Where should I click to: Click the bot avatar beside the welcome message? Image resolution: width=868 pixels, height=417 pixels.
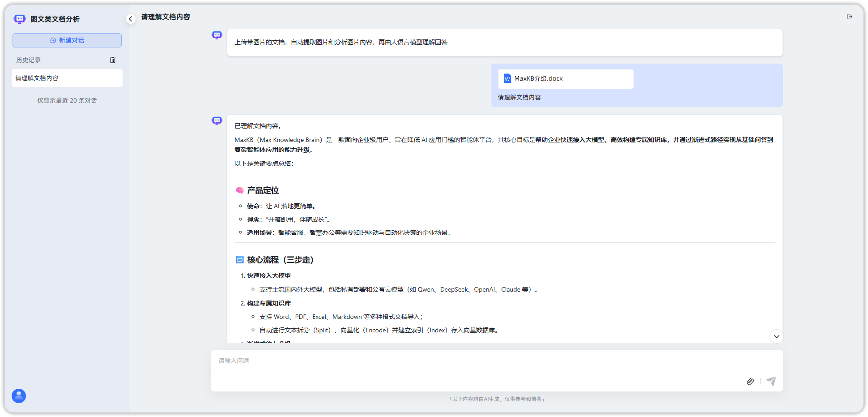tap(217, 35)
